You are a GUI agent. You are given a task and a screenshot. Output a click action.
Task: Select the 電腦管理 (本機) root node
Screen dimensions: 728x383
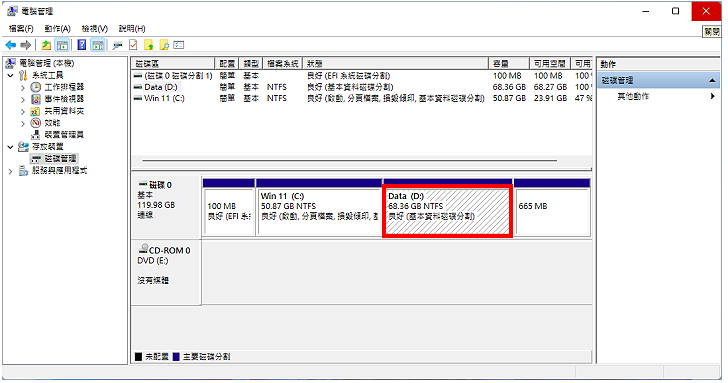[46, 63]
